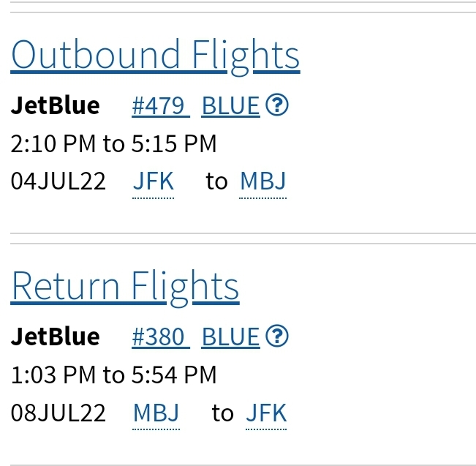This screenshot has height=466, width=476.
Task: Open flight #479 details
Action: (x=160, y=107)
